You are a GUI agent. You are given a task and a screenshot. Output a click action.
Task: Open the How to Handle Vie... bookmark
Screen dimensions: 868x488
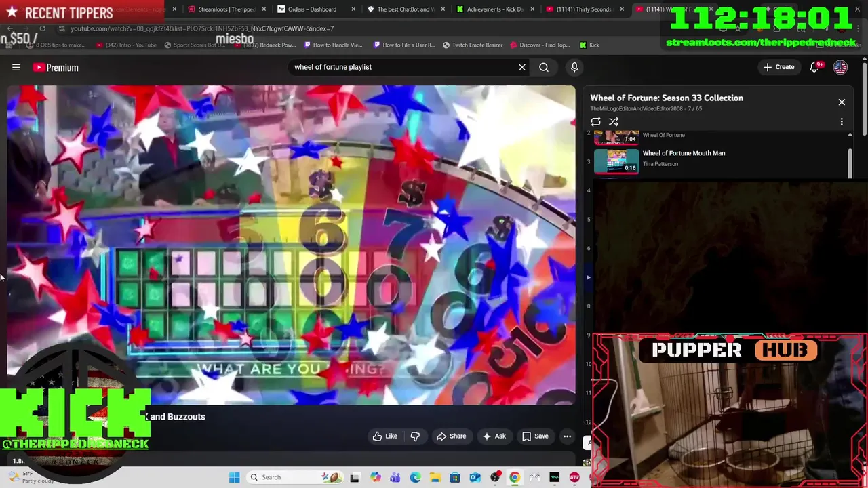(333, 45)
